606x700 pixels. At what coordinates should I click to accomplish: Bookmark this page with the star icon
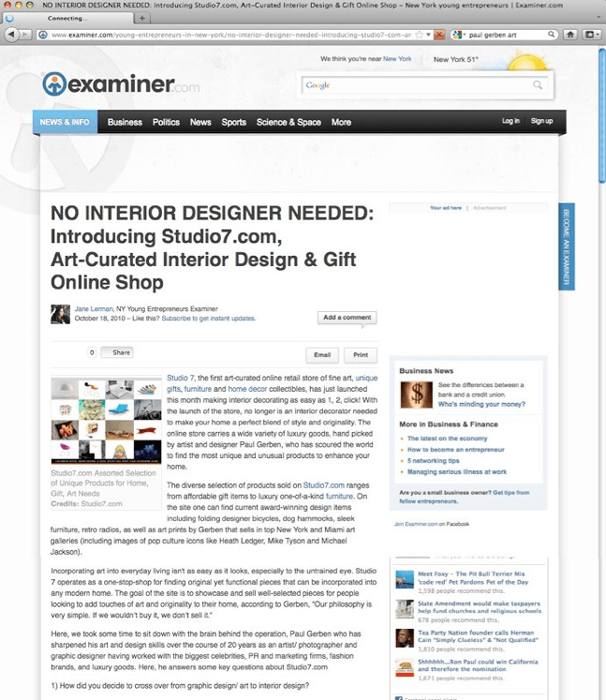419,35
